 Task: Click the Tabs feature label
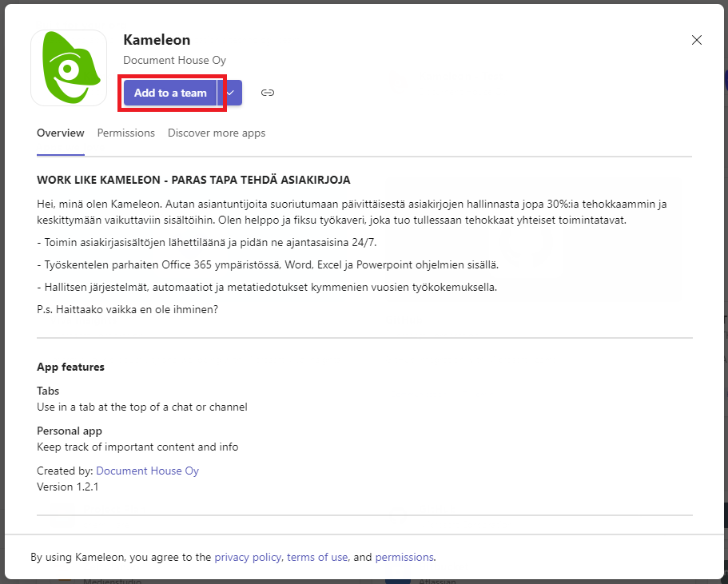pyautogui.click(x=48, y=391)
